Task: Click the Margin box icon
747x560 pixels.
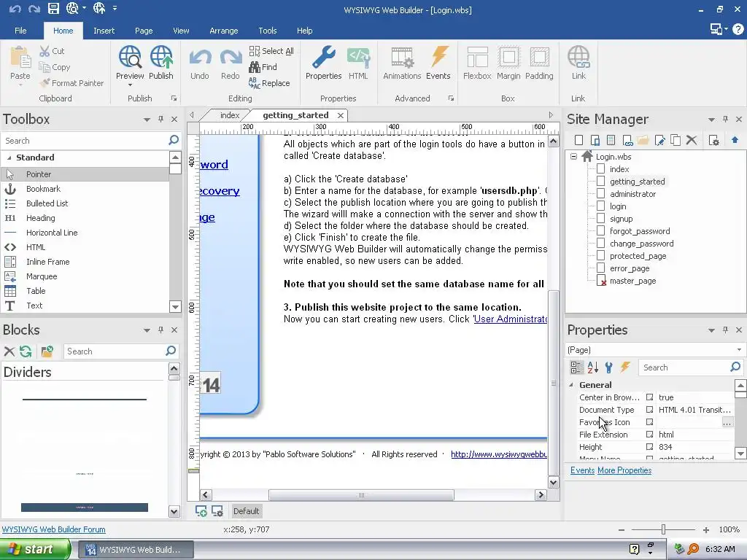Action: (508, 57)
